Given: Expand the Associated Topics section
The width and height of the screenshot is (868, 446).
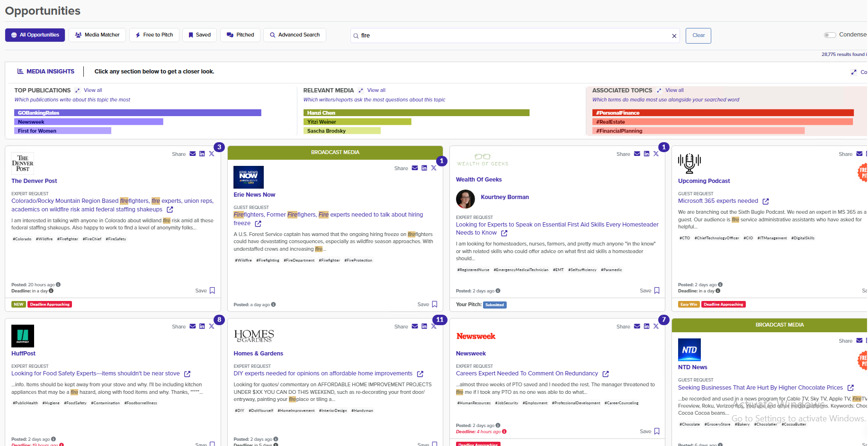Looking at the screenshot, I should click(x=659, y=91).
